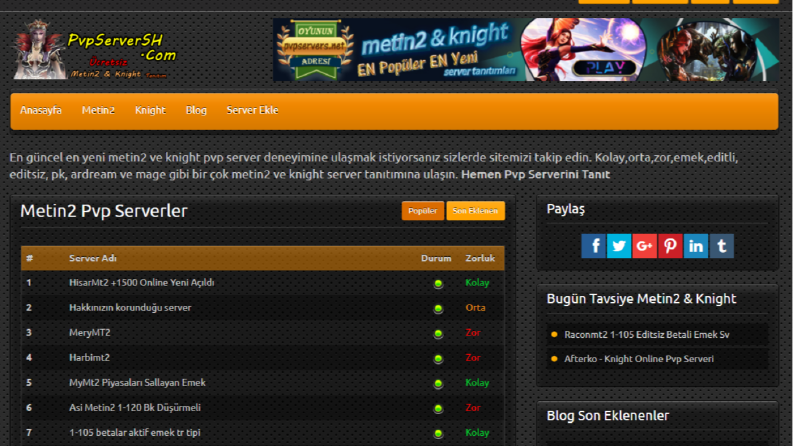The image size is (793, 446).
Task: Open Hakkınızın korunduğu server entry
Action: [x=130, y=307]
